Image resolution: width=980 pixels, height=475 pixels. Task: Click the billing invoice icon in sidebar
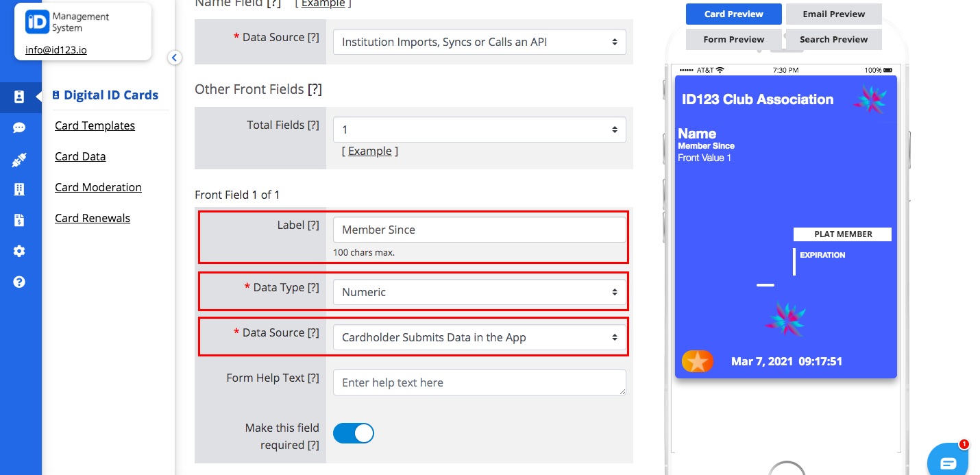pyautogui.click(x=21, y=219)
